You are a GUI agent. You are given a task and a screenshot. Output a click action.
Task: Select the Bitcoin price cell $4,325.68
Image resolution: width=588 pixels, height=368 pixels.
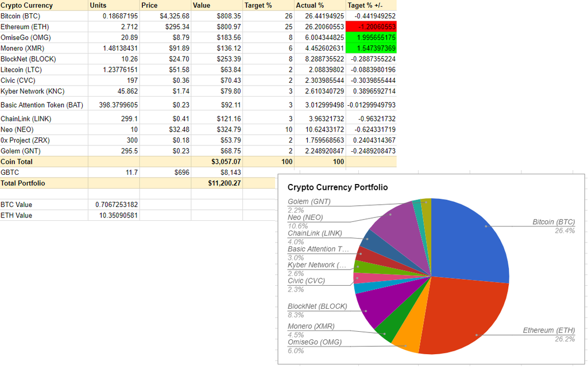(165, 16)
